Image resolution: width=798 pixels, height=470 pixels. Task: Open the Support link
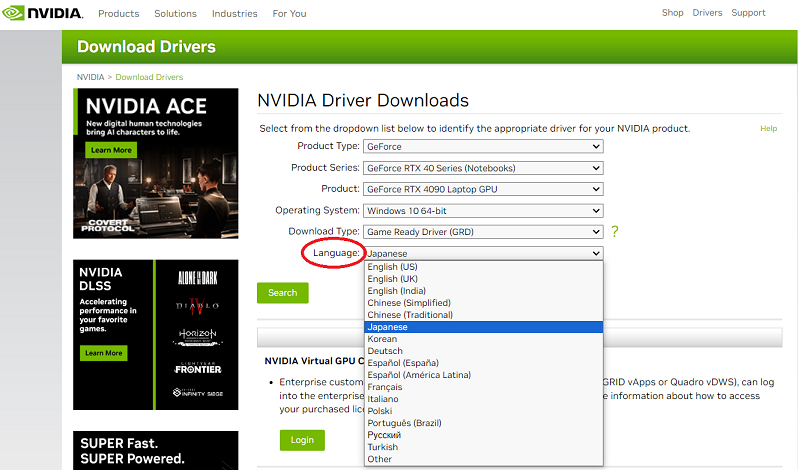tap(748, 13)
